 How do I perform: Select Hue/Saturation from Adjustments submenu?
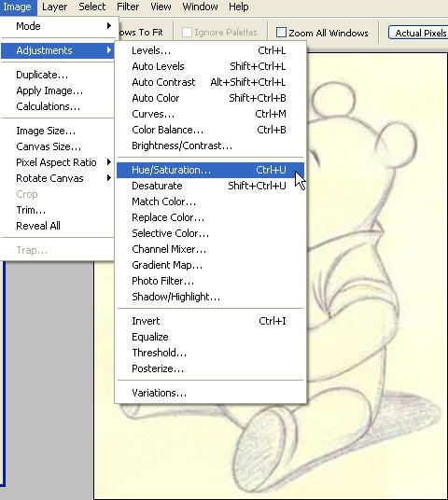coord(210,170)
